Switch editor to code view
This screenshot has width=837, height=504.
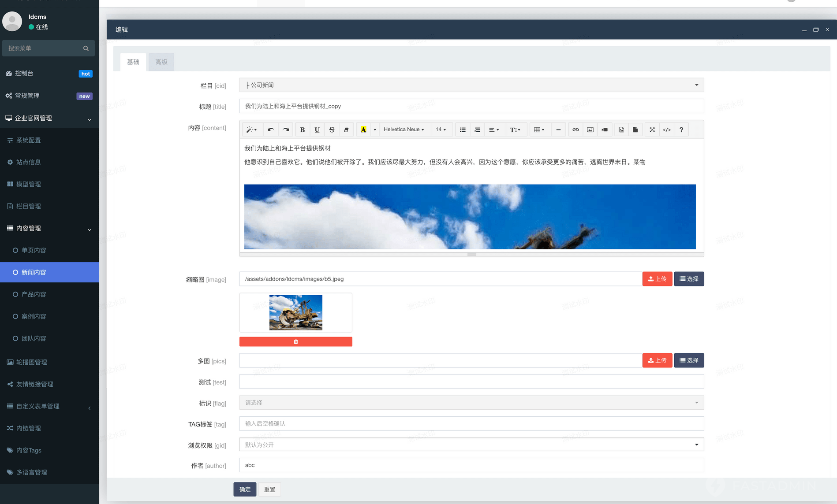[667, 130]
